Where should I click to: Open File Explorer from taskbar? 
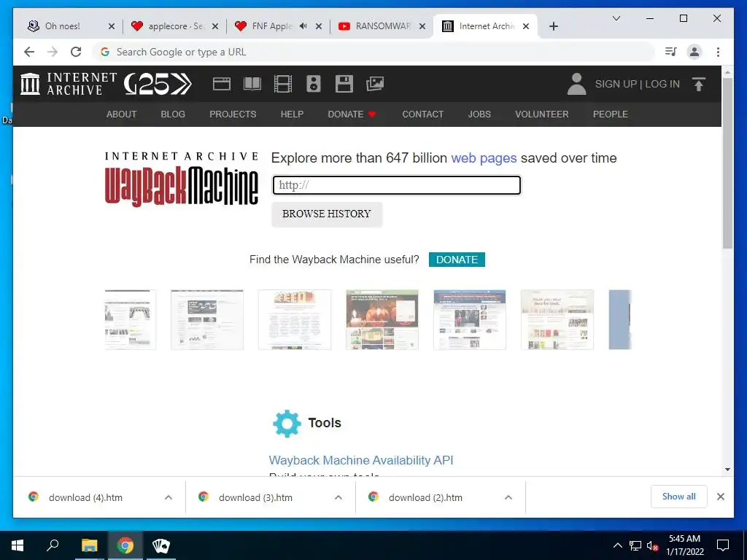click(89, 545)
